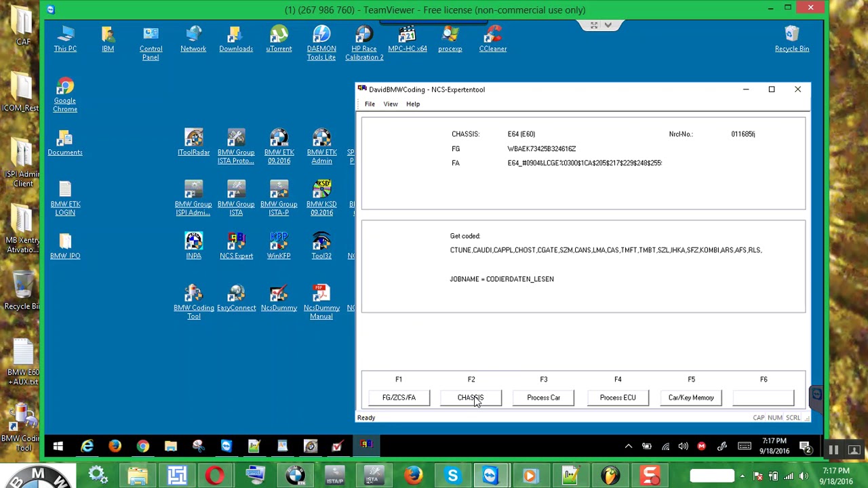Open BMW ETK 09.2016 shortcut
868x488 pixels.
(x=279, y=147)
